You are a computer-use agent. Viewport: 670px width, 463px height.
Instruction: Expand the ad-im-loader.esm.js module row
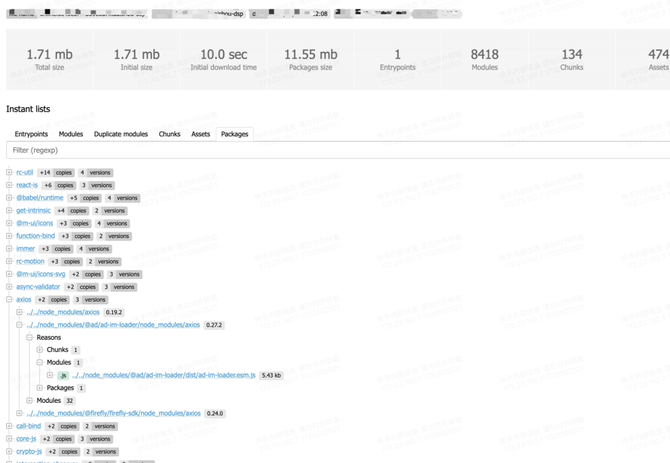[x=50, y=375]
